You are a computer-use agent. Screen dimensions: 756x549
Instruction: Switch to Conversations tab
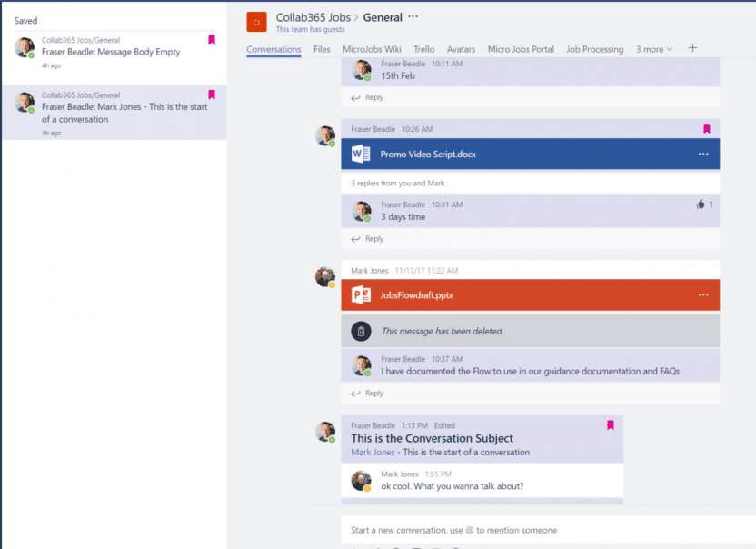[x=274, y=49]
